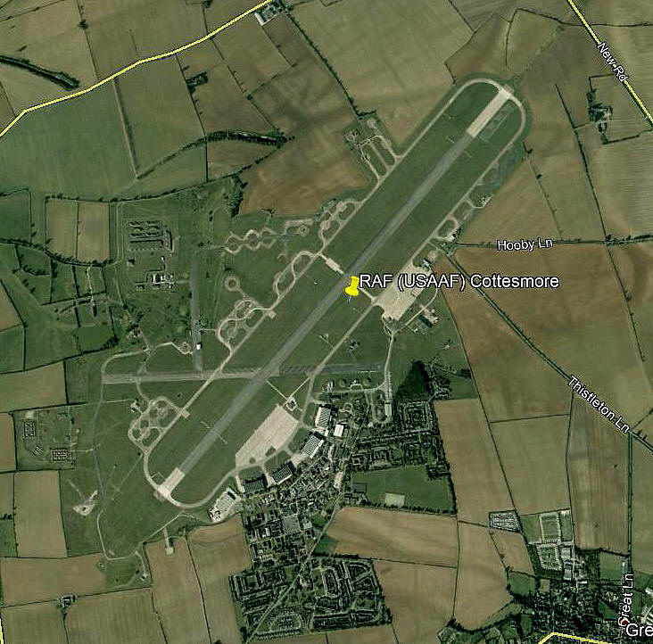This screenshot has width=653, height=644.
Task: Click the southwest runway threshold pad
Action: point(170,483)
